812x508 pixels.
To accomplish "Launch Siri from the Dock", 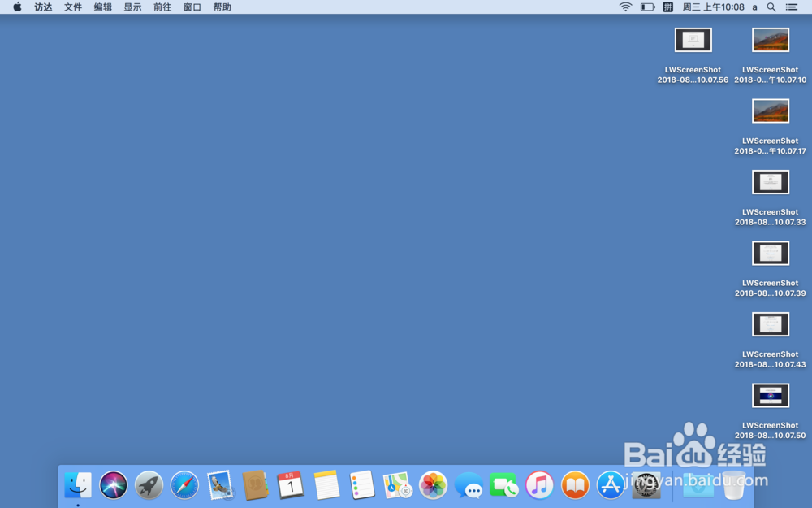I will (x=114, y=486).
